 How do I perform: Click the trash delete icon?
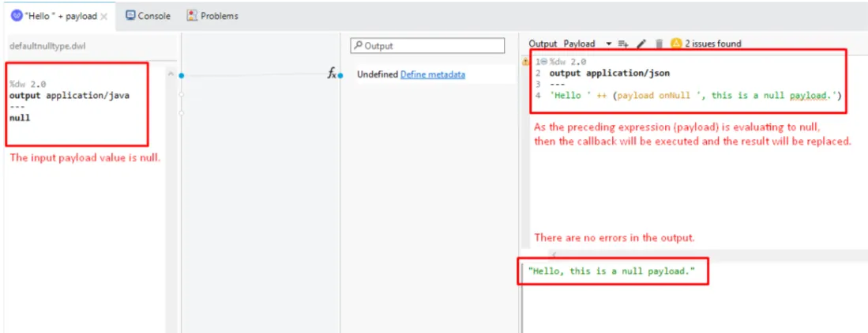[x=659, y=44]
